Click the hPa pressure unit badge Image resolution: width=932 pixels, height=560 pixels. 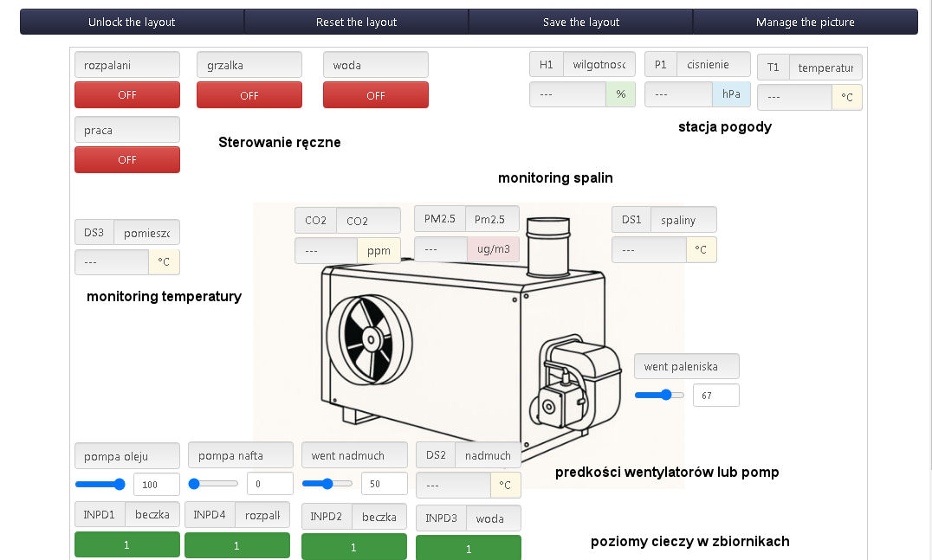(731, 93)
